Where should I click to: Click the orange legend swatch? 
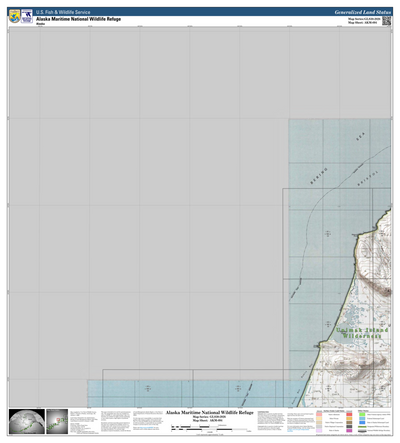pyautogui.click(x=349, y=418)
